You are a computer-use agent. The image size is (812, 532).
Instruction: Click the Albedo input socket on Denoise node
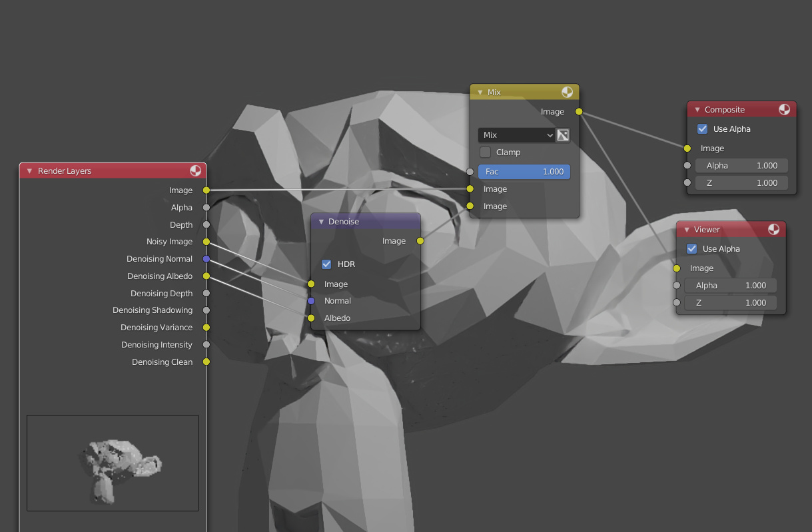point(310,318)
